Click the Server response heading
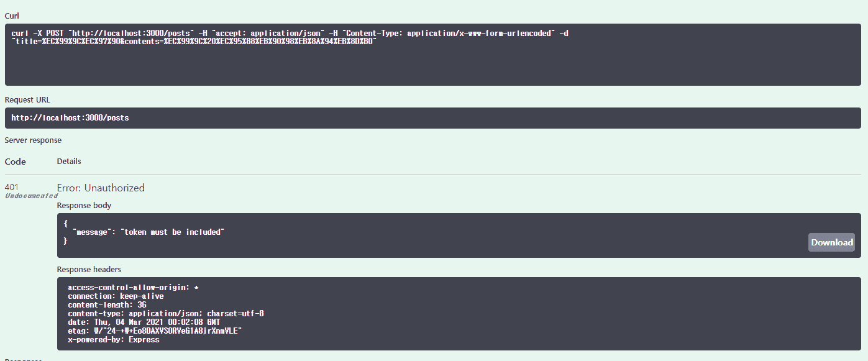This screenshot has width=868, height=361. coord(33,140)
